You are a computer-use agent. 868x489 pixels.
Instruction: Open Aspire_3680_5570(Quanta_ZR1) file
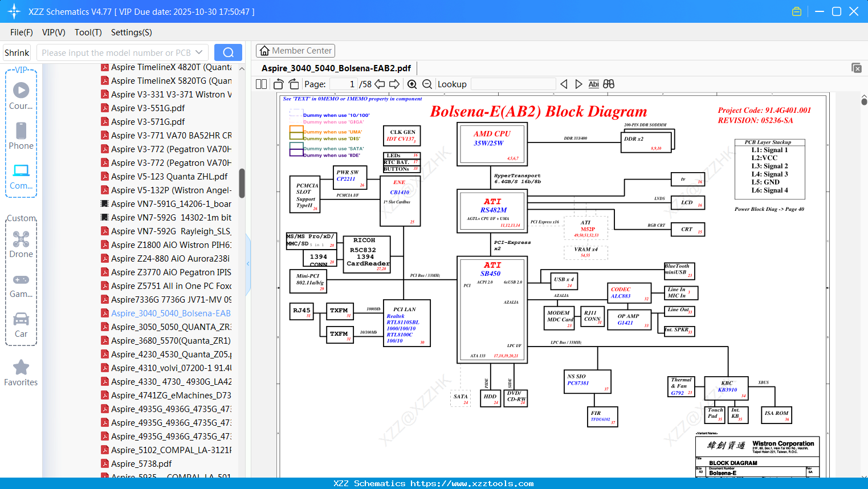[x=166, y=341]
